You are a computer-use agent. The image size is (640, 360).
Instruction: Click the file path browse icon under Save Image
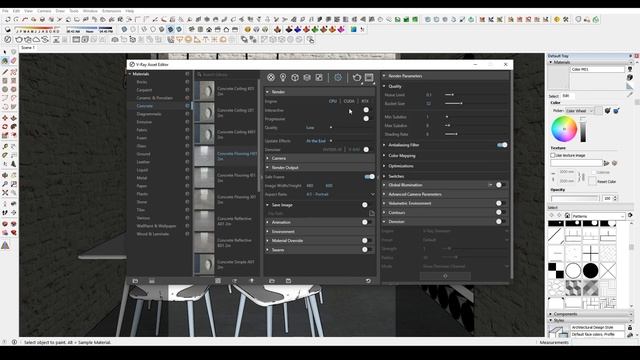371,213
